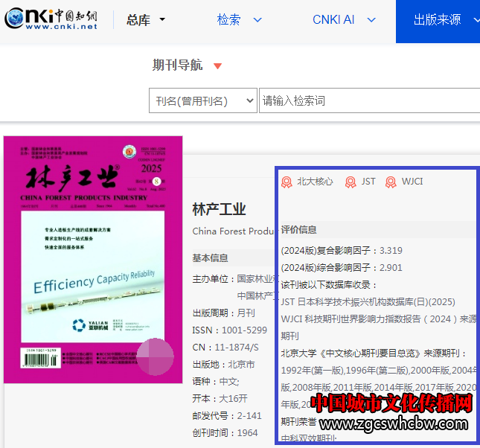Click the 基本信息 section header
480x448 pixels.
pyautogui.click(x=211, y=258)
